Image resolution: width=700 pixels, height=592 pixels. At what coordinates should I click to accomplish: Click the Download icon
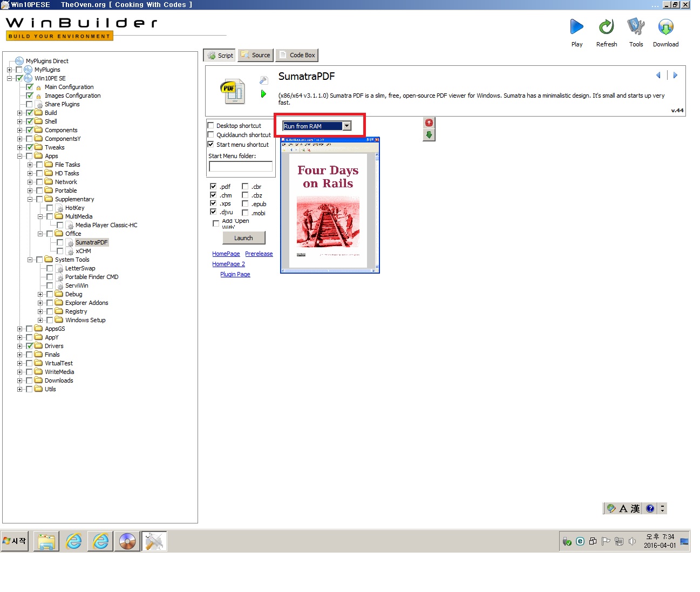pyautogui.click(x=665, y=27)
